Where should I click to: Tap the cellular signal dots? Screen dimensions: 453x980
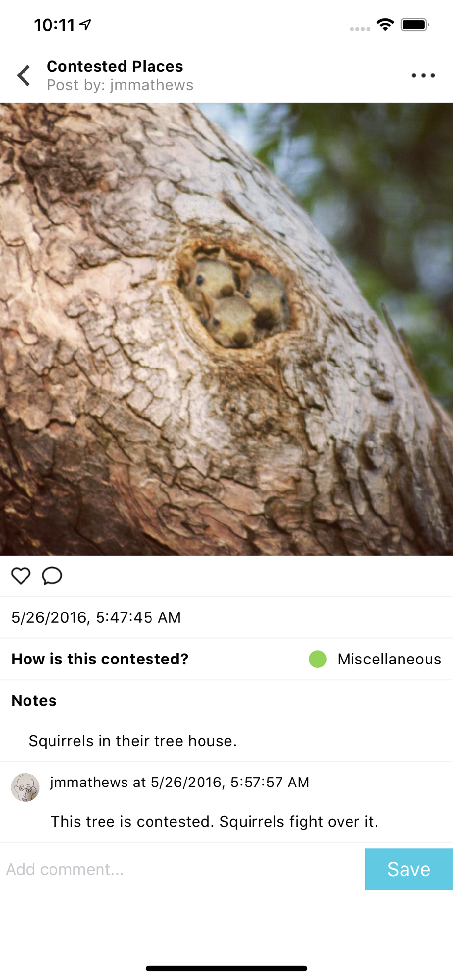point(360,29)
